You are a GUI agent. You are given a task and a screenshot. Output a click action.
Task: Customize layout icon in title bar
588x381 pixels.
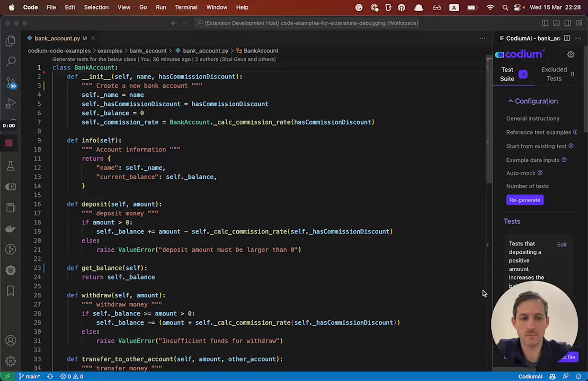[x=579, y=23]
